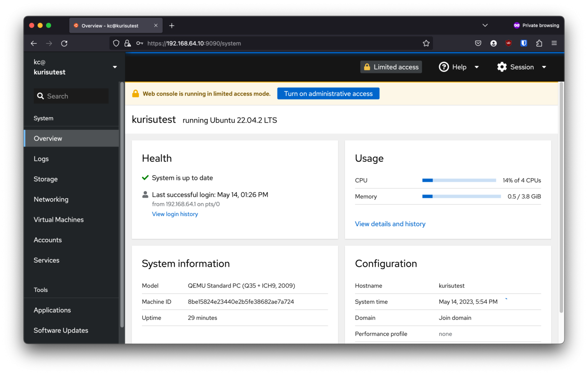Image resolution: width=588 pixels, height=375 pixels.
Task: Bookmark this page with the star icon
Action: (x=426, y=43)
